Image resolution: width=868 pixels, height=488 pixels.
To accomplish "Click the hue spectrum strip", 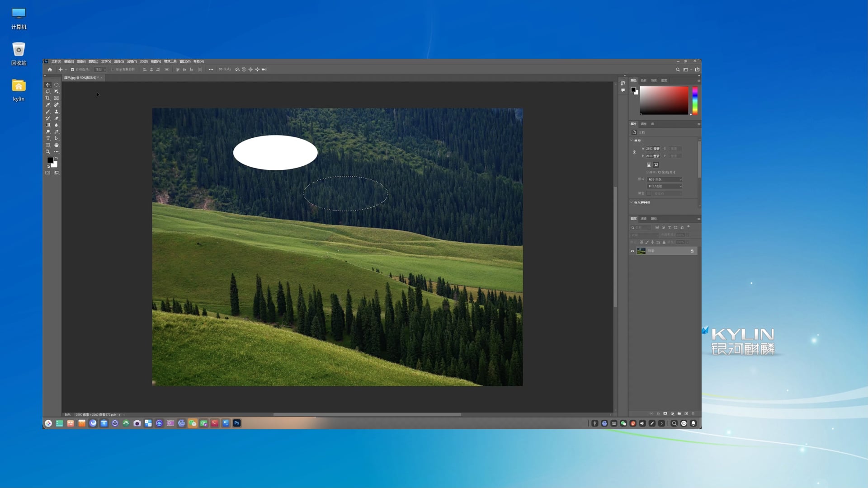I will (695, 100).
